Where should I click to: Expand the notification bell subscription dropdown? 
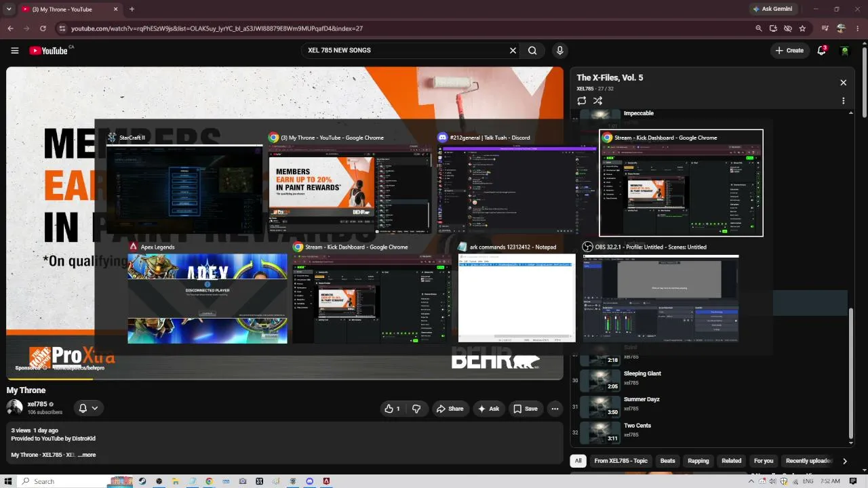[x=88, y=408]
